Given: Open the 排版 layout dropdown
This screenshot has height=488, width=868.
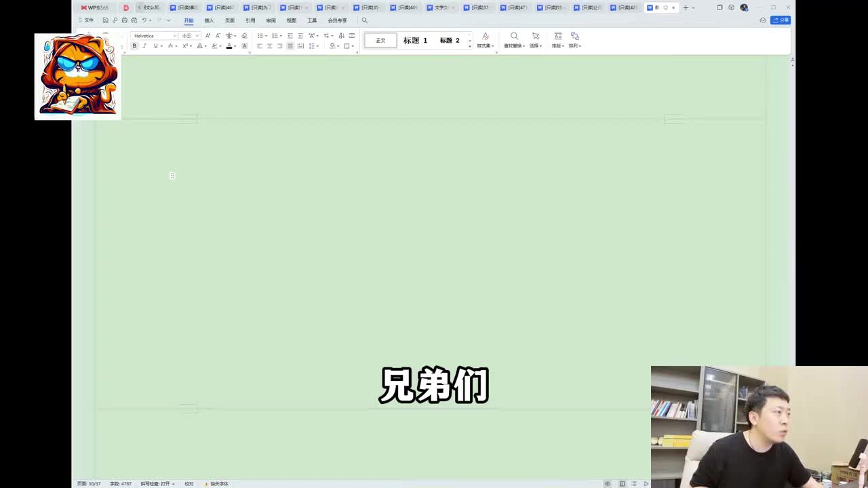Looking at the screenshot, I should 557,40.
